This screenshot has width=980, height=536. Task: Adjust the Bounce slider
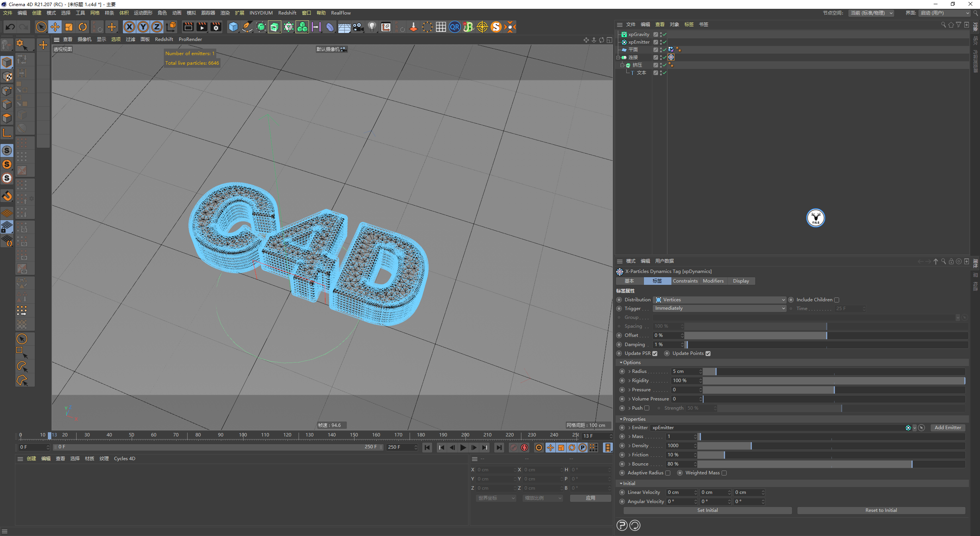point(911,464)
